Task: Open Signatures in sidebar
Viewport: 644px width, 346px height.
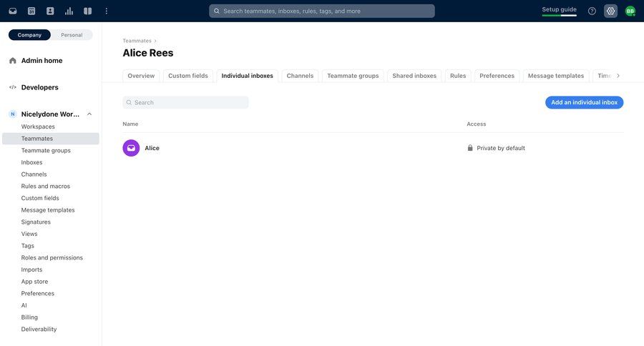Action: (36, 222)
